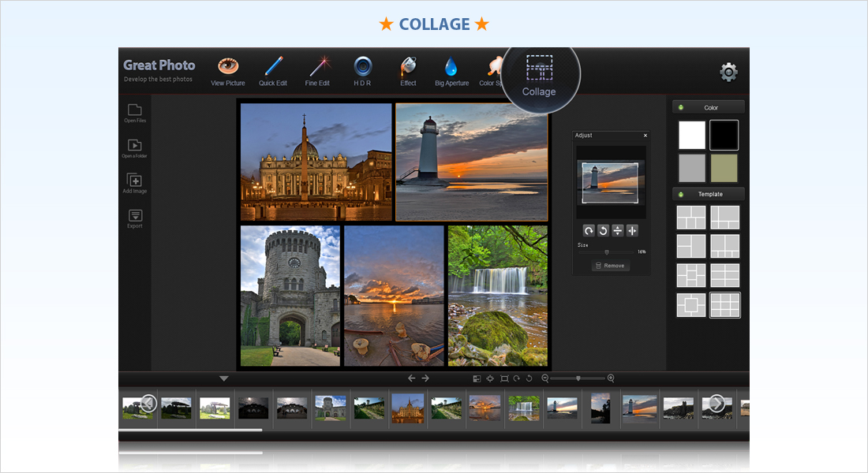Select the center-square template layout

pyautogui.click(x=691, y=305)
